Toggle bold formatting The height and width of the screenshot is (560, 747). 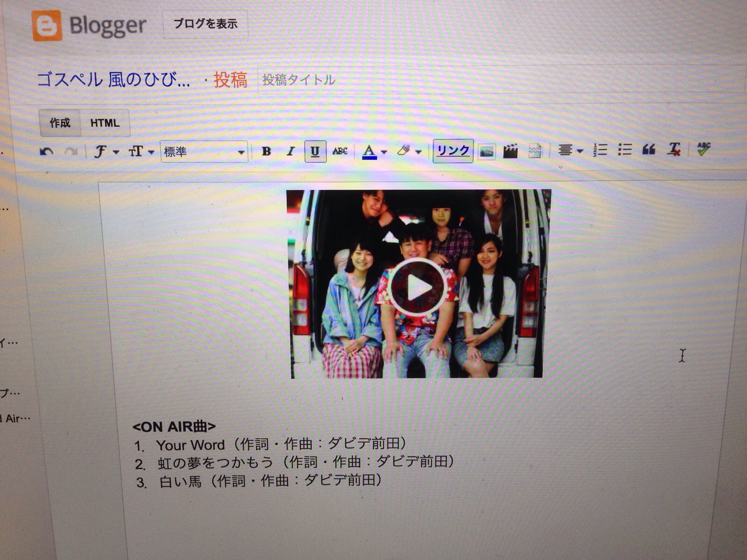(x=266, y=151)
